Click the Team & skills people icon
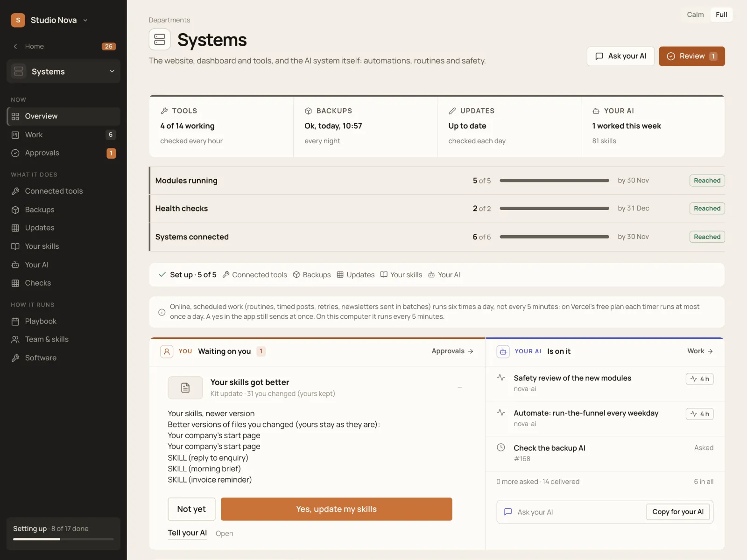 15,339
